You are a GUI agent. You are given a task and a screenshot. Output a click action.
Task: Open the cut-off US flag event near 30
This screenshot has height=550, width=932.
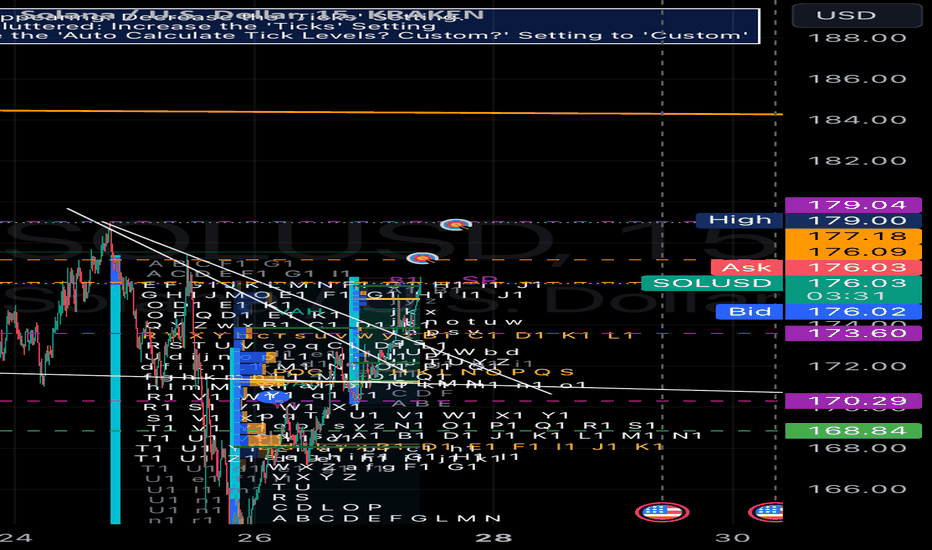click(x=767, y=511)
